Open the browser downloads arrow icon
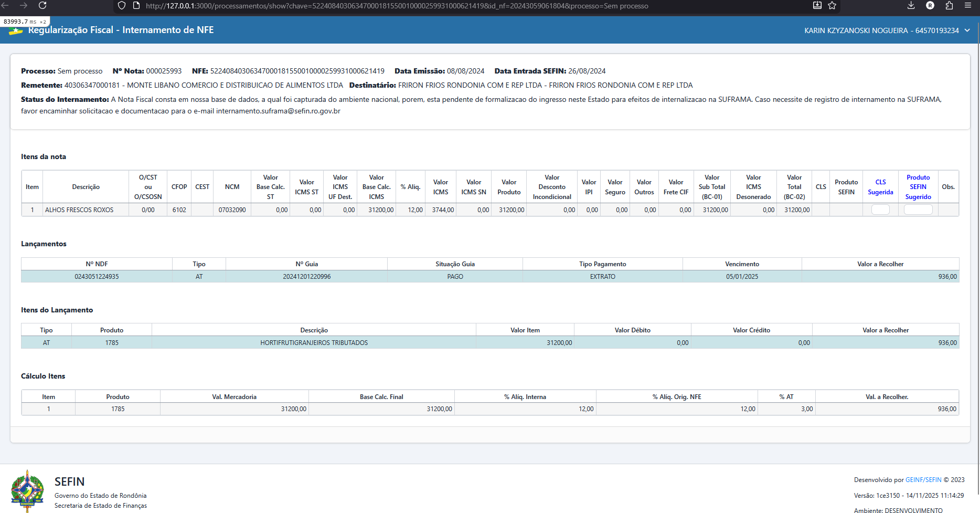Screen dimensions: 980x513 [x=911, y=6]
